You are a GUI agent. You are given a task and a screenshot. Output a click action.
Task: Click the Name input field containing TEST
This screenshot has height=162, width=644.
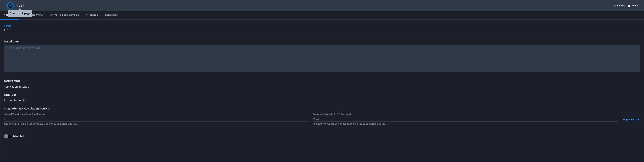coord(322,30)
